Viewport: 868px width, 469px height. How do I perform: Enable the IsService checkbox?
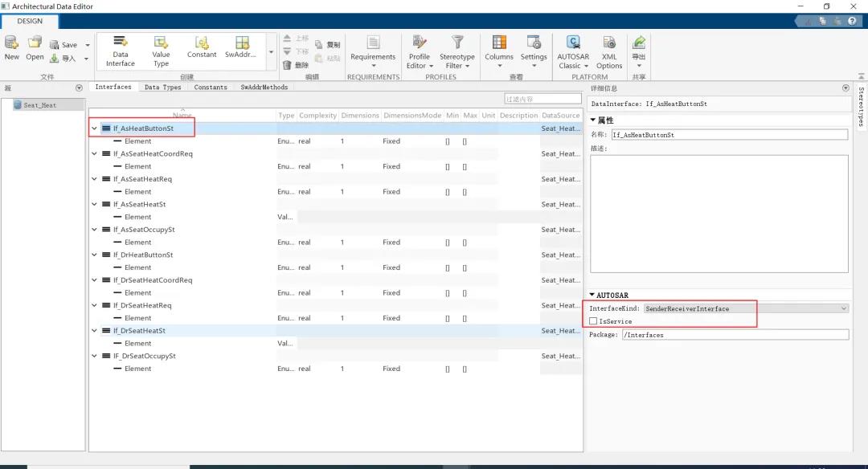pos(593,321)
